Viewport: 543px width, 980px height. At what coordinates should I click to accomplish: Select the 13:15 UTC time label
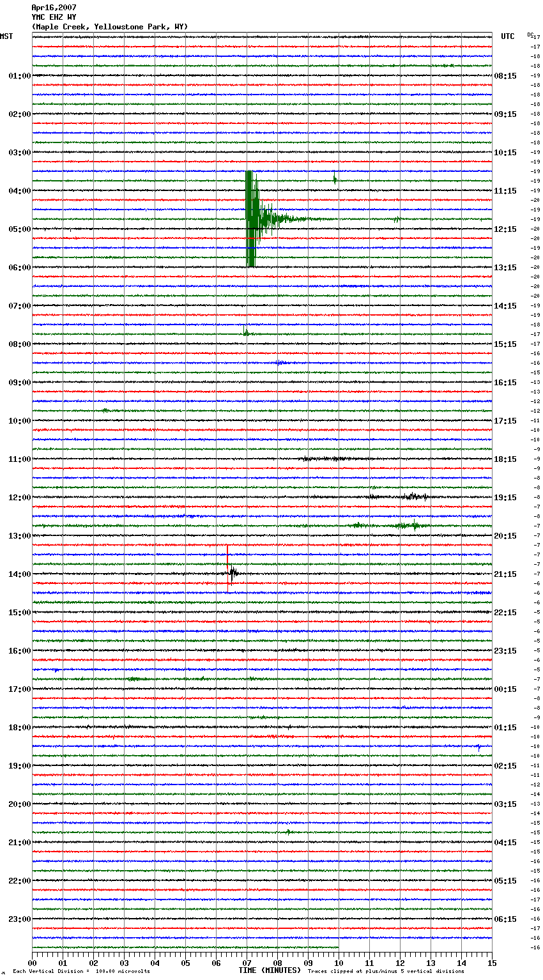coord(505,268)
